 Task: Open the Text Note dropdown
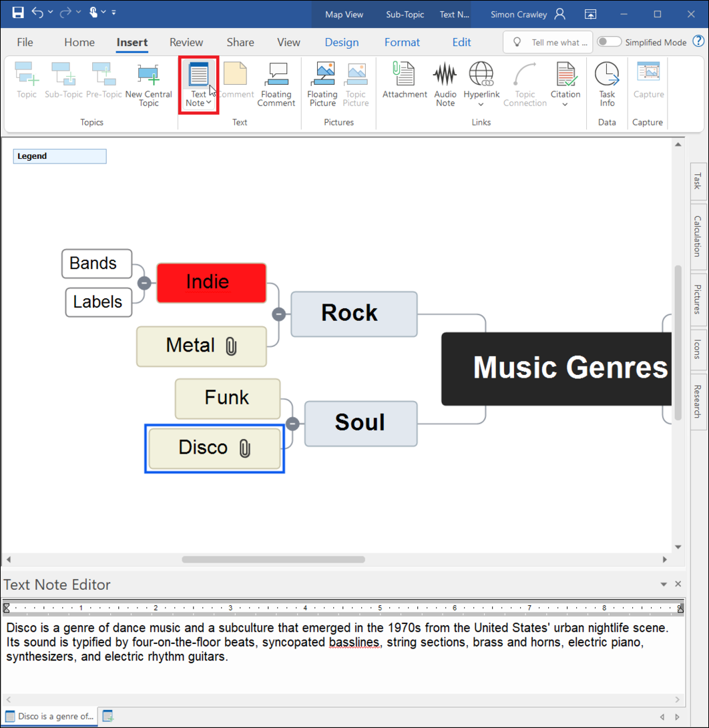click(x=208, y=103)
